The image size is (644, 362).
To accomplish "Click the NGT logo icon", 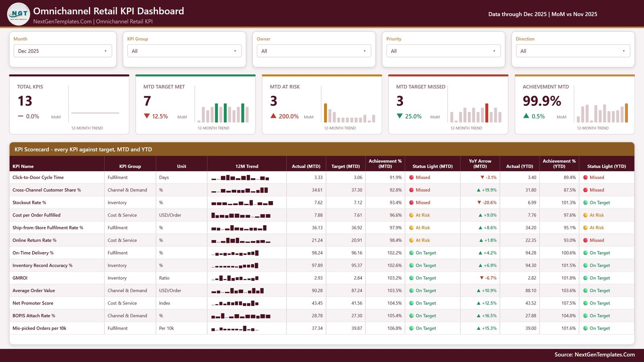I will click(19, 14).
